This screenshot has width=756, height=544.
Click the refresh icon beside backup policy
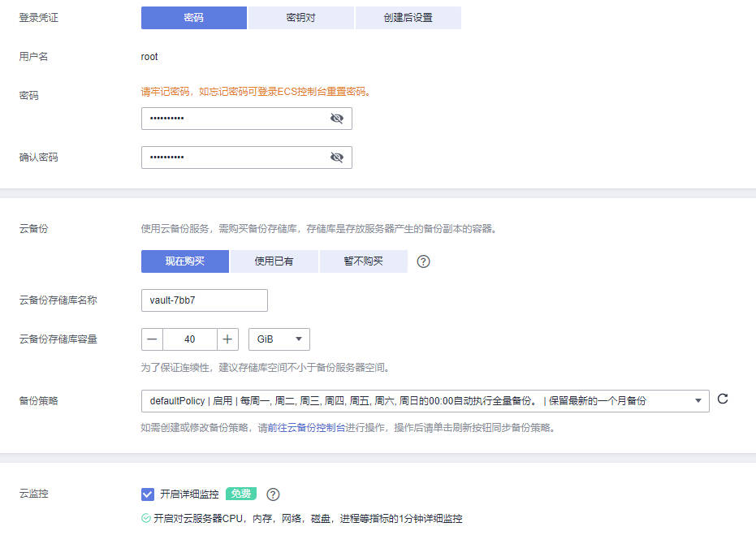(722, 400)
